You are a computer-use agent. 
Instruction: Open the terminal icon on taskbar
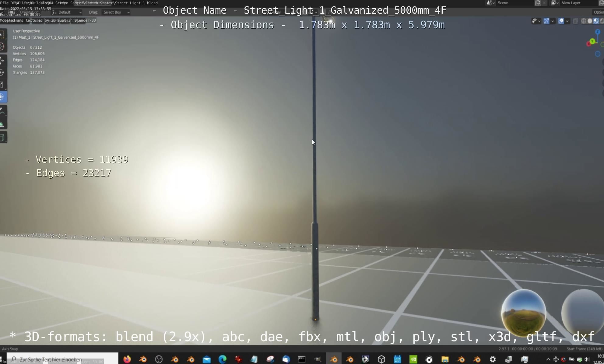click(302, 359)
